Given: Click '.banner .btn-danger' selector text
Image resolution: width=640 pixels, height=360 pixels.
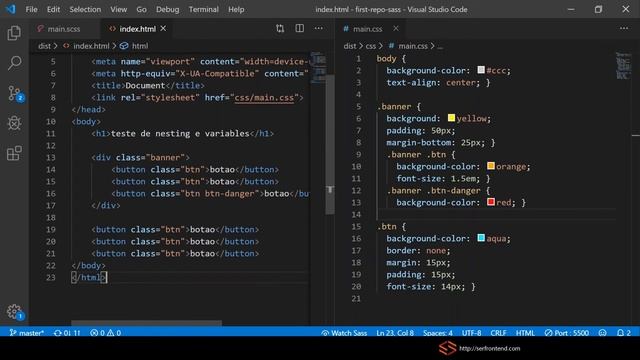Looking at the screenshot, I should 433,191.
